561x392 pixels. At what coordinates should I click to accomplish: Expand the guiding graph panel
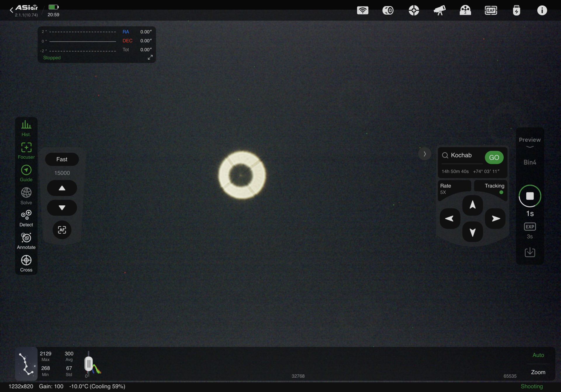[x=150, y=57]
